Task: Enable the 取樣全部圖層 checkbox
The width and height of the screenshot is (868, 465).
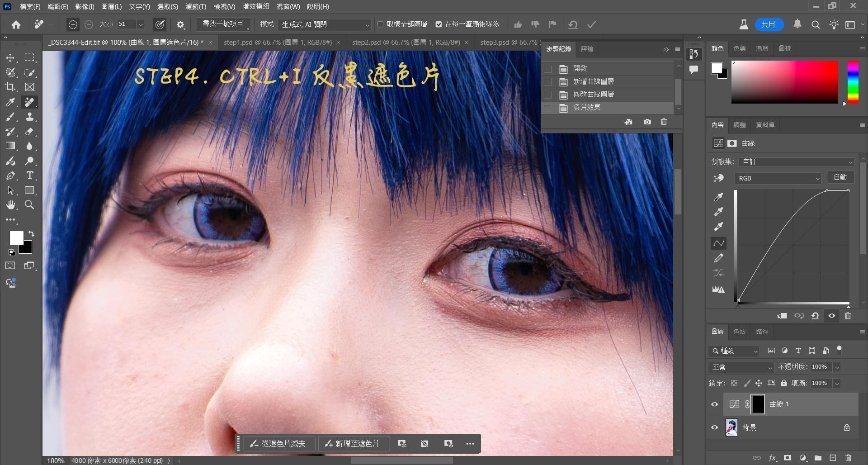Action: coord(380,24)
